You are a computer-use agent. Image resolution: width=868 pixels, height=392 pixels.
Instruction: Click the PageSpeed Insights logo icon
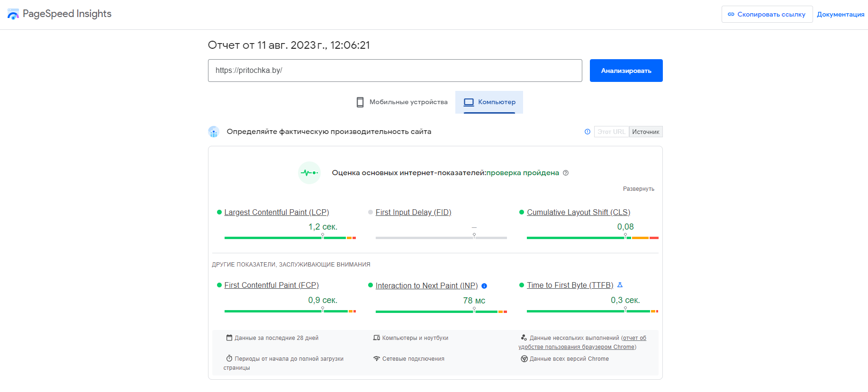(13, 14)
